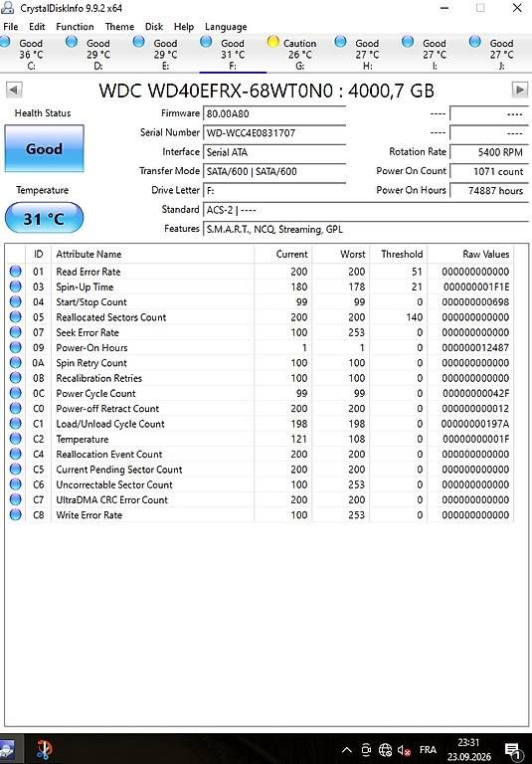Click the Serial Number field
This screenshot has height=764, width=532.
(x=274, y=132)
